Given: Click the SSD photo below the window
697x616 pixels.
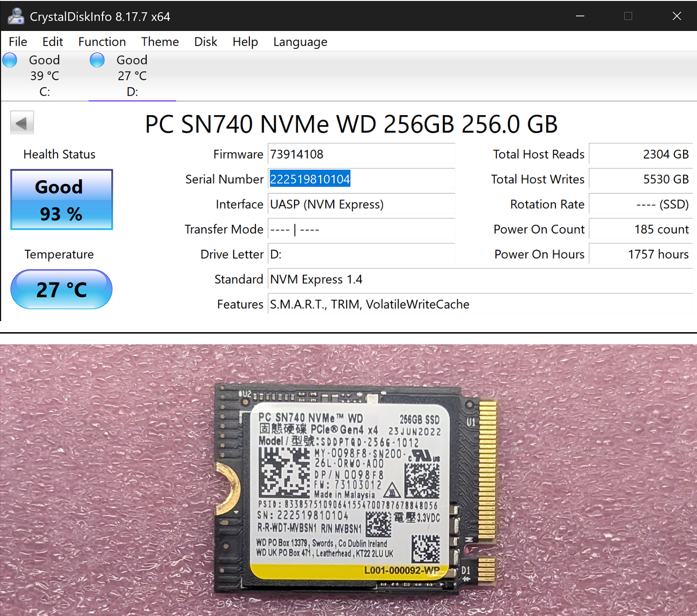Looking at the screenshot, I should [x=348, y=480].
